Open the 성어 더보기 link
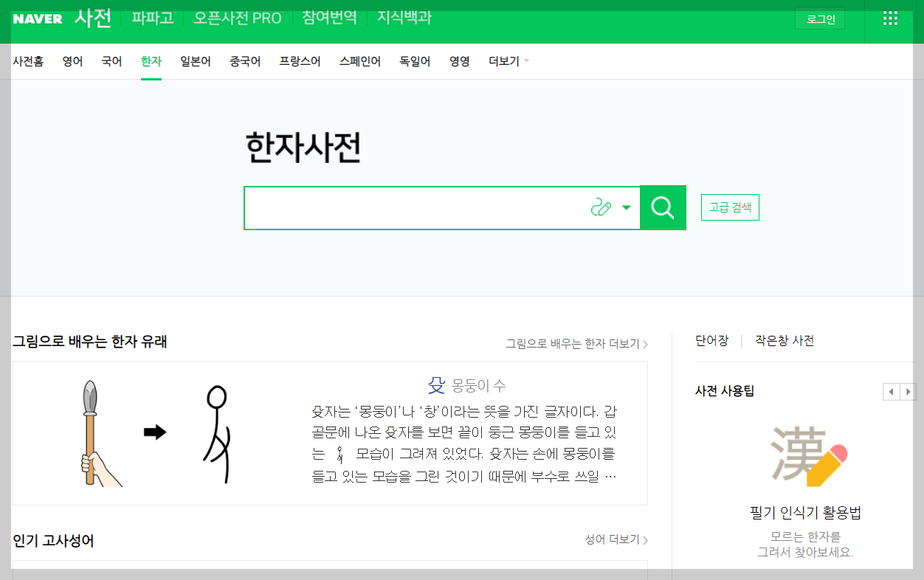This screenshot has width=924, height=580. click(x=612, y=540)
